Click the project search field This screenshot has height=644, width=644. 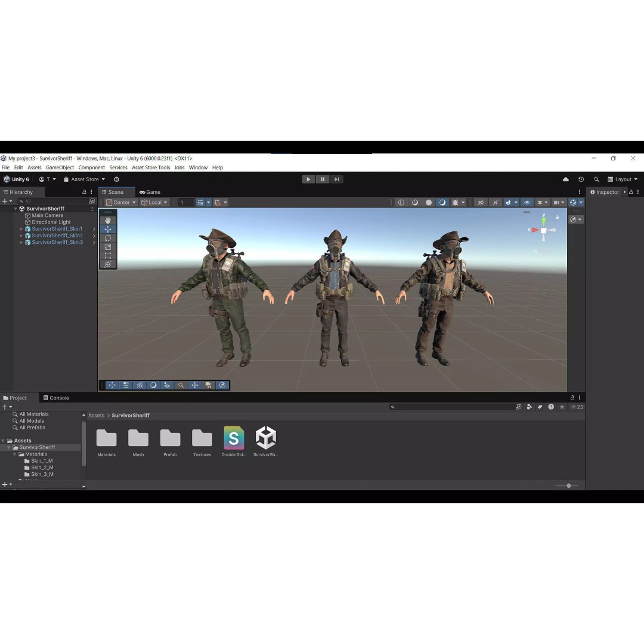point(452,407)
